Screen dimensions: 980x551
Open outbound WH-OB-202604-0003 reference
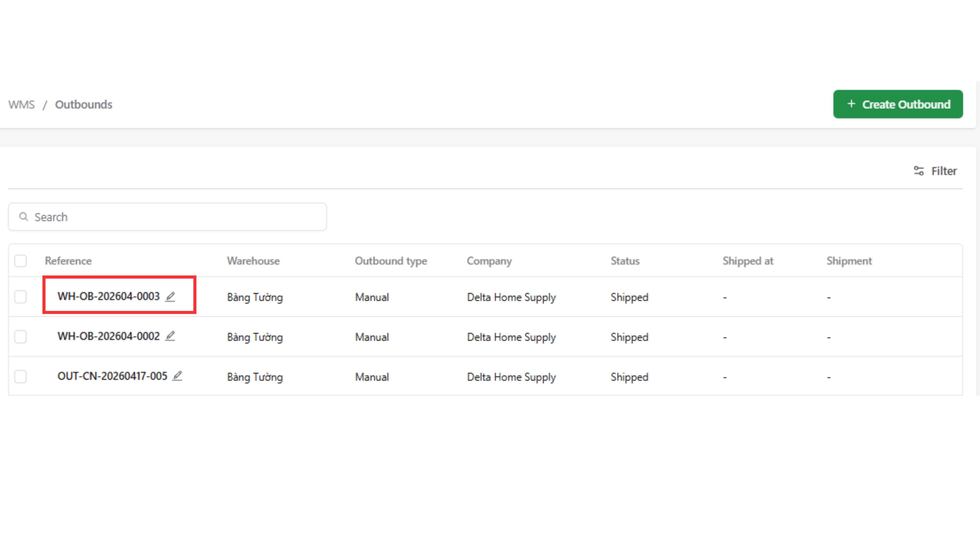point(108,296)
